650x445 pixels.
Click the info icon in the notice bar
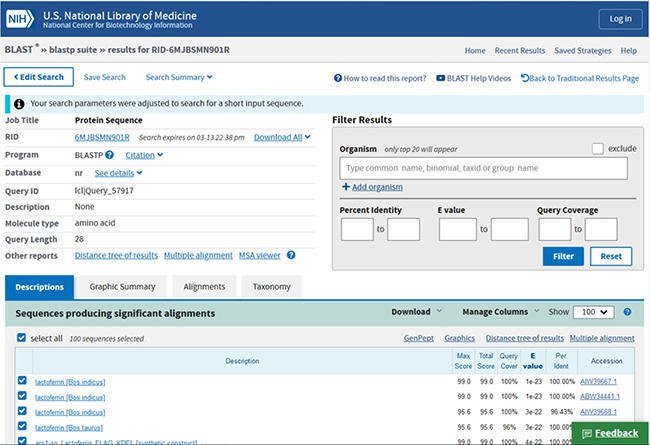(x=19, y=104)
